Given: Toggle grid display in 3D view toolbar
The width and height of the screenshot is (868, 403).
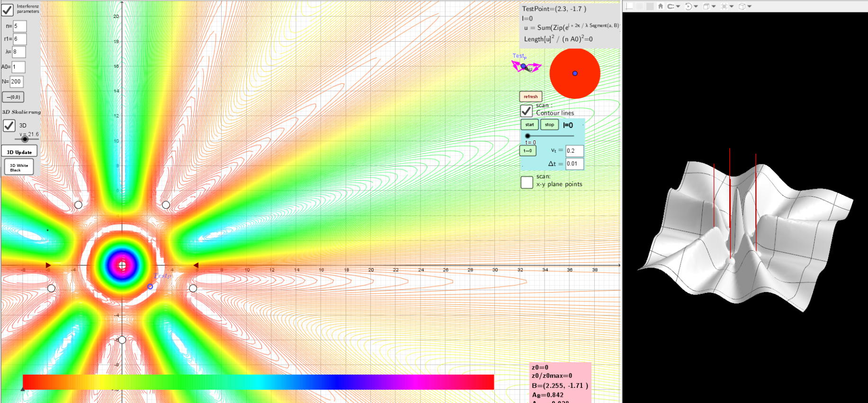Looking at the screenshot, I should coord(640,6).
